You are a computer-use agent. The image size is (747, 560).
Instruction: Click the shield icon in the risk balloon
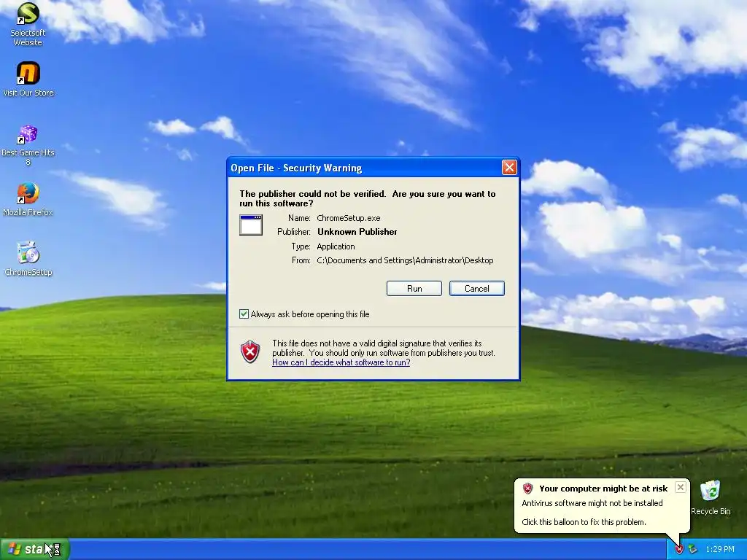[x=527, y=488]
